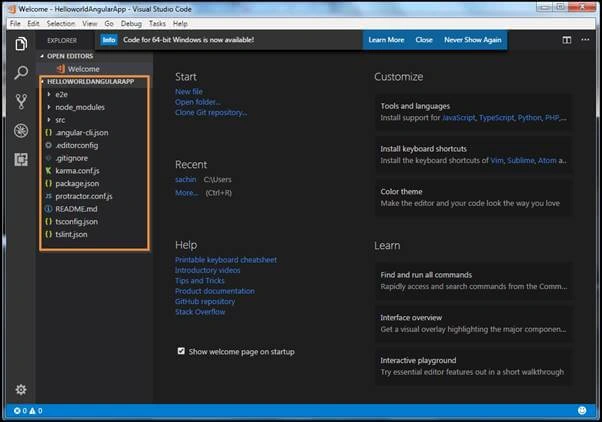Open the Search view icon
Viewport: 602px width, 422px height.
tap(21, 72)
